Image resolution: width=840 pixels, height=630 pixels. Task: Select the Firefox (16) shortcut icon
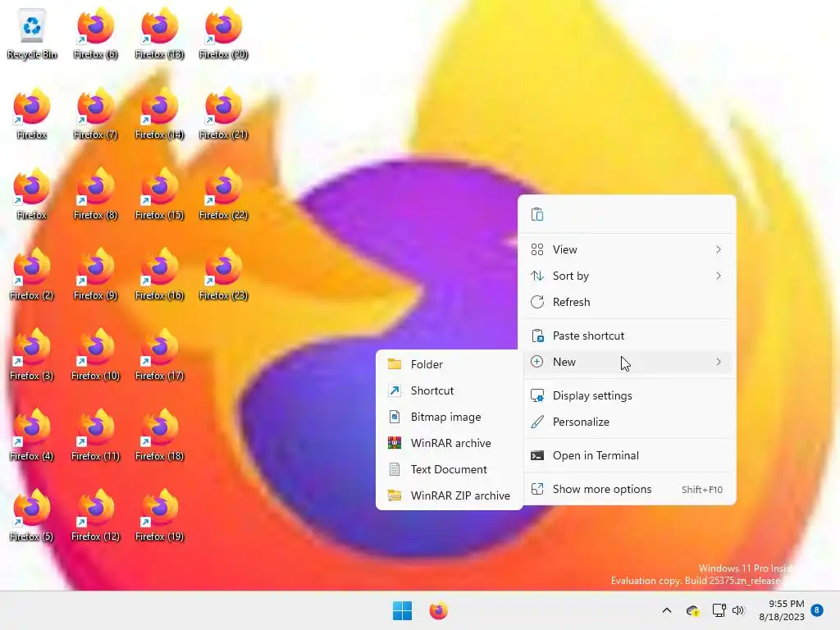(160, 274)
